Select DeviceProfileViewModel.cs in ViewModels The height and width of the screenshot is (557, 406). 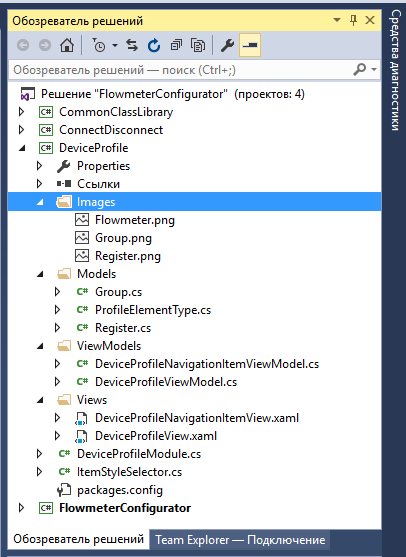(x=166, y=382)
